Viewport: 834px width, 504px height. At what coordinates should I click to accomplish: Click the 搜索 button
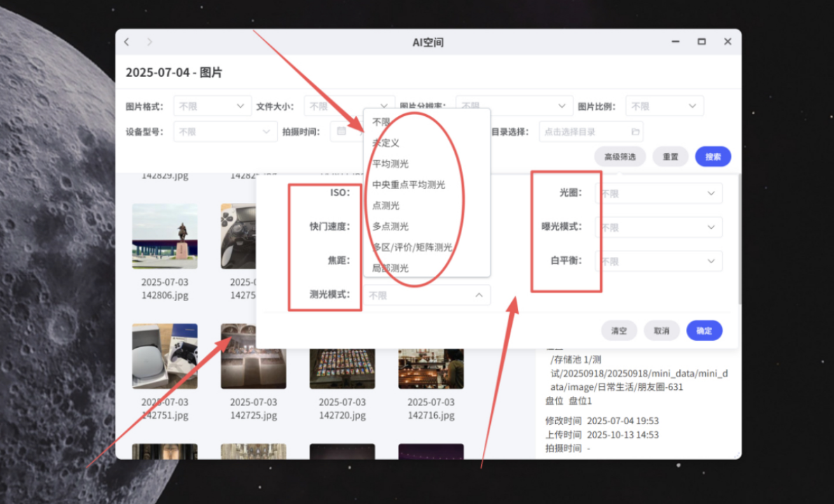point(712,156)
